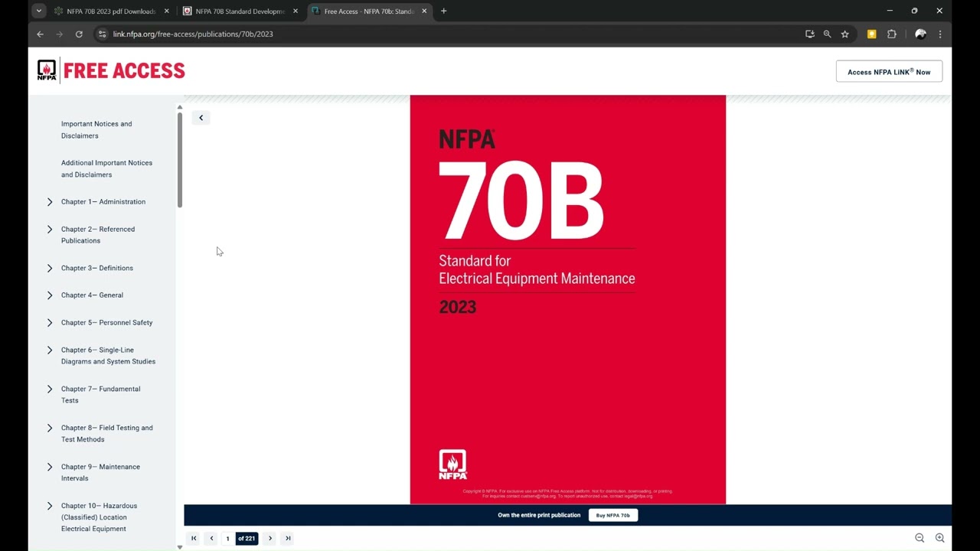Zoom in the document viewer
Viewport: 980px width, 551px height.
[939, 538]
